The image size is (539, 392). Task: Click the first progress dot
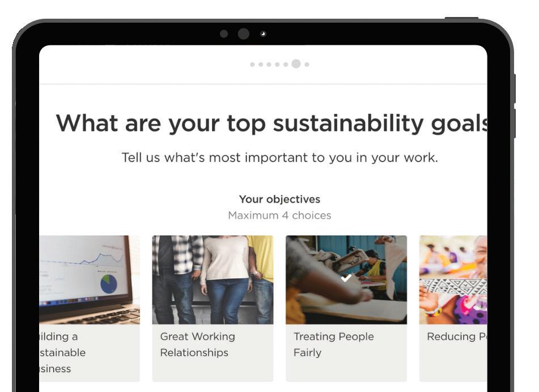pos(252,65)
